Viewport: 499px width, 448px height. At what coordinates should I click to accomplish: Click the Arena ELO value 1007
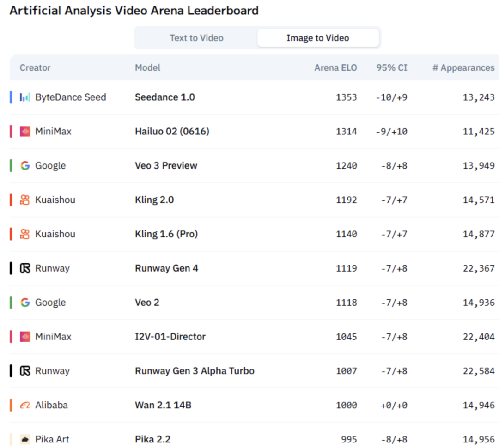[347, 371]
